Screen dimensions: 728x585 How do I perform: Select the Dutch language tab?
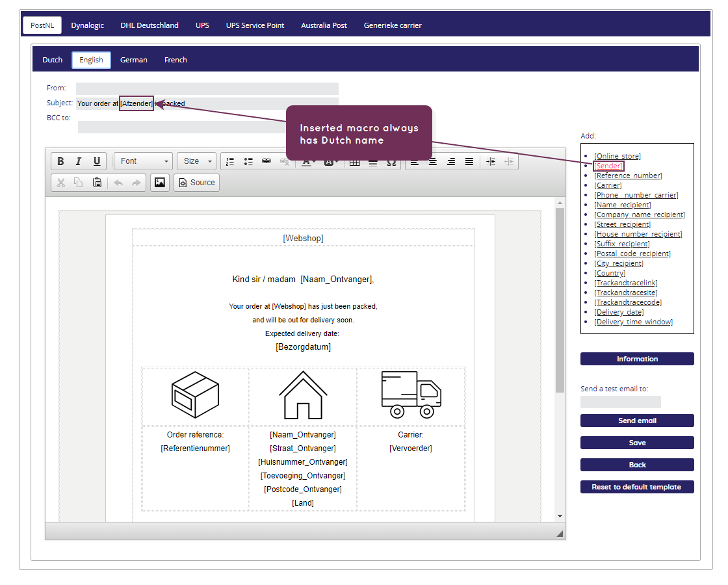(x=53, y=60)
